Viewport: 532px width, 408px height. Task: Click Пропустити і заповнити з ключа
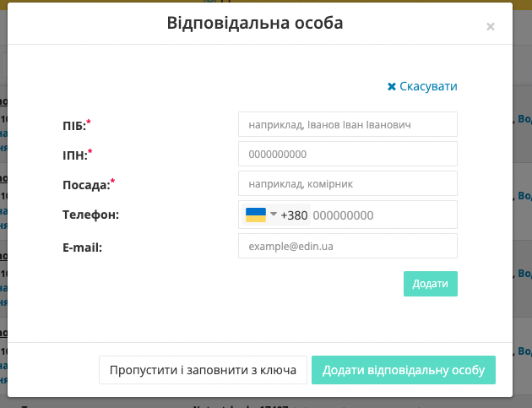coord(203,370)
